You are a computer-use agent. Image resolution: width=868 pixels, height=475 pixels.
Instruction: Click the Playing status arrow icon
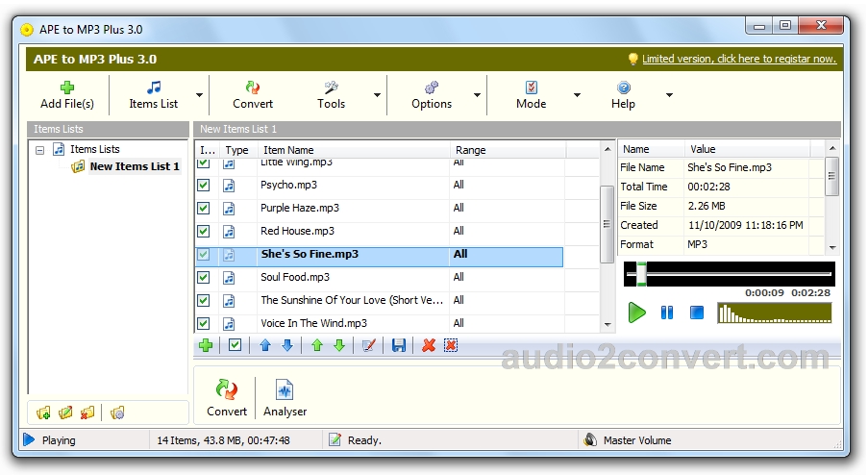pos(29,440)
